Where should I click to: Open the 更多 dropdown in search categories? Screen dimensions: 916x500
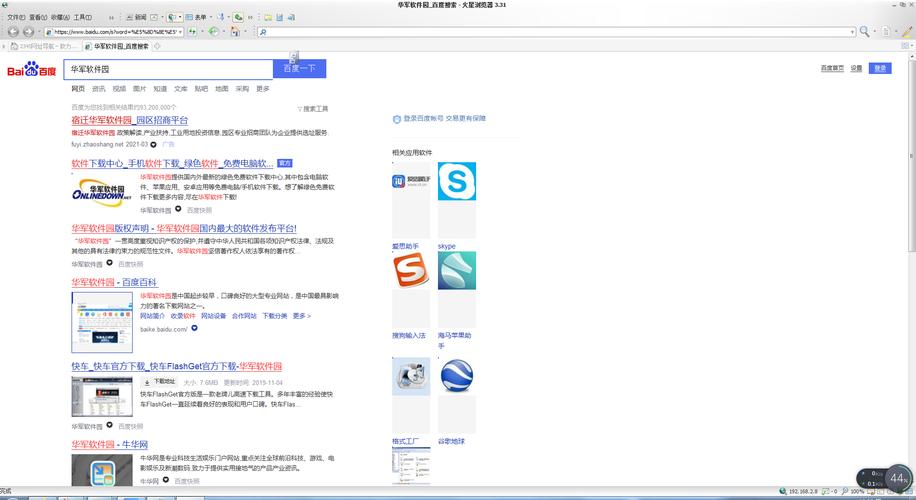263,89
